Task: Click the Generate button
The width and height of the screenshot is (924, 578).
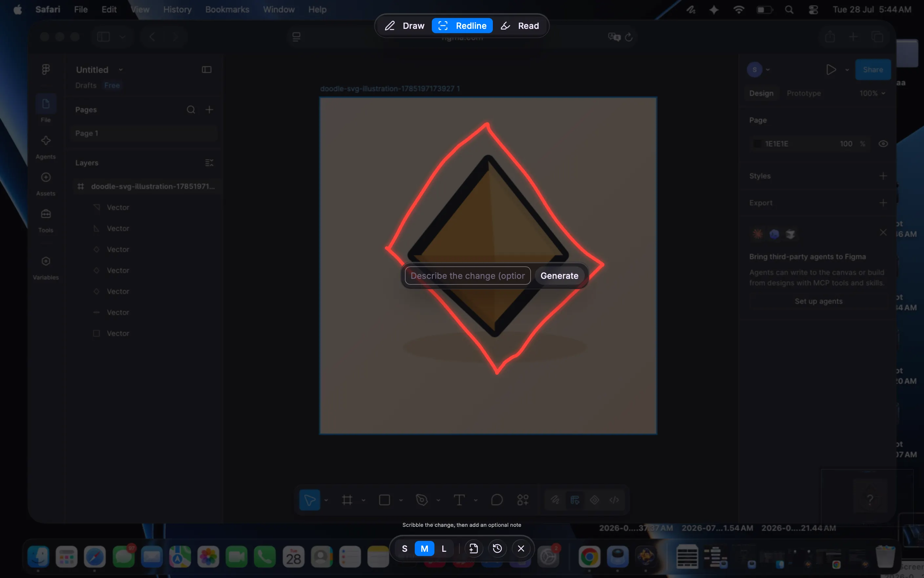Action: coord(559,276)
